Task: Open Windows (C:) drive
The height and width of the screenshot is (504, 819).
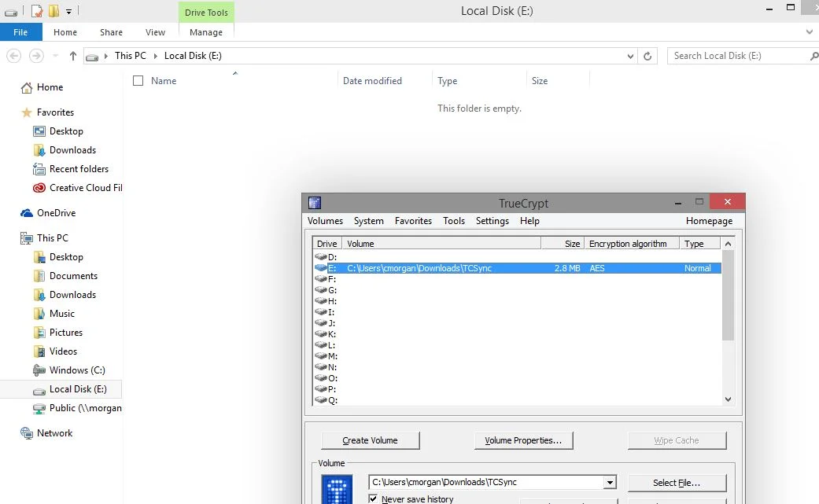Action: 77,370
